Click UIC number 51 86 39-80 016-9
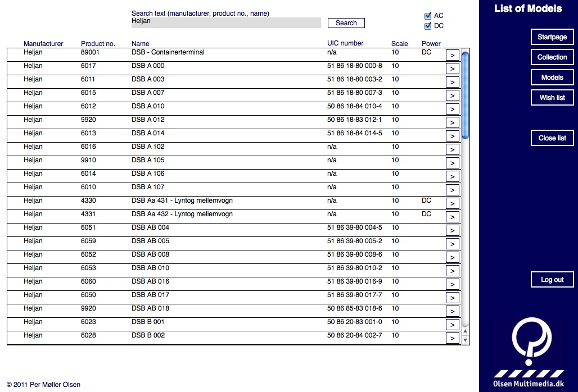The height and width of the screenshot is (392, 578). [355, 281]
